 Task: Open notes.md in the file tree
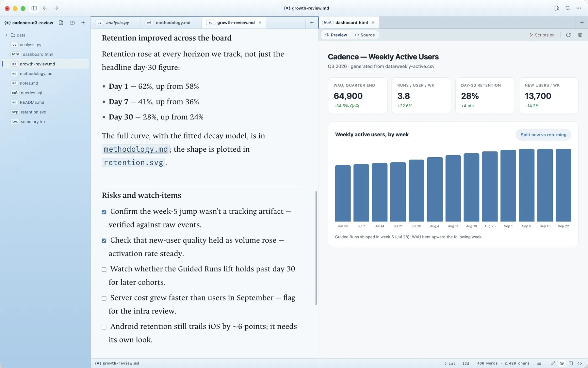pyautogui.click(x=46, y=83)
